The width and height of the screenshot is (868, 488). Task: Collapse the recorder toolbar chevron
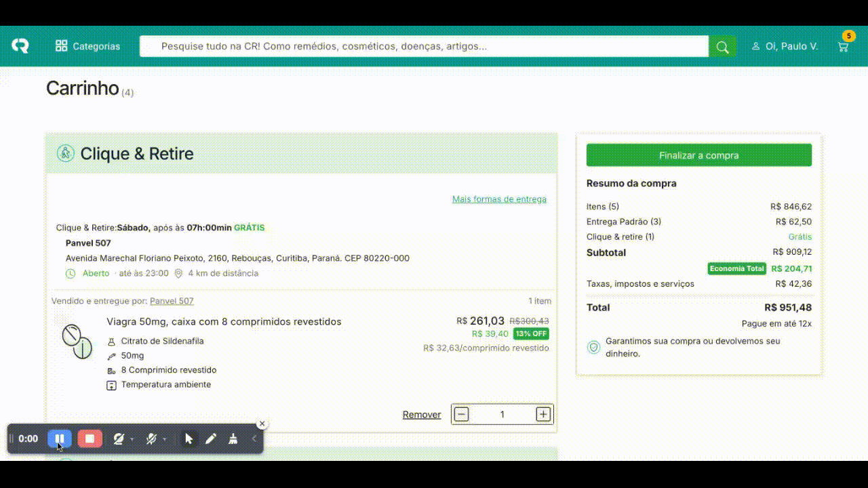(x=254, y=439)
